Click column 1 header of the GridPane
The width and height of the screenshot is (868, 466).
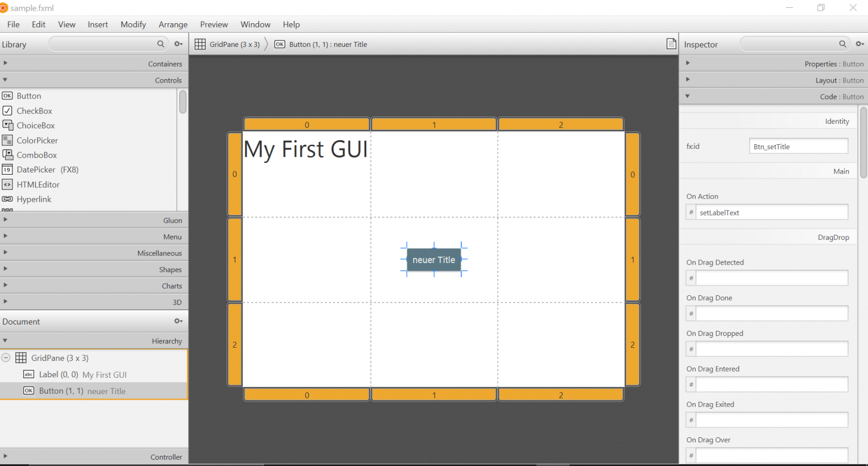[x=434, y=124]
